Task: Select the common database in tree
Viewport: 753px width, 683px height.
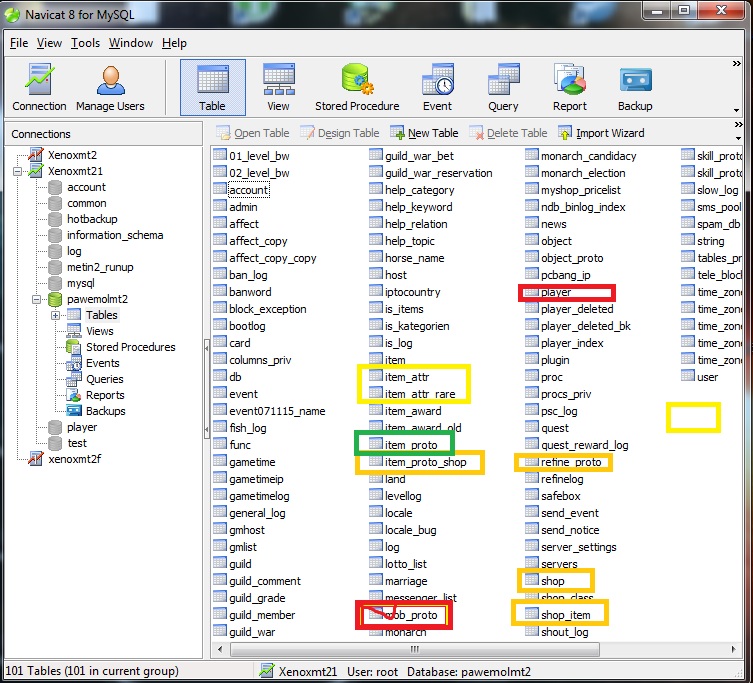Action: (87, 203)
